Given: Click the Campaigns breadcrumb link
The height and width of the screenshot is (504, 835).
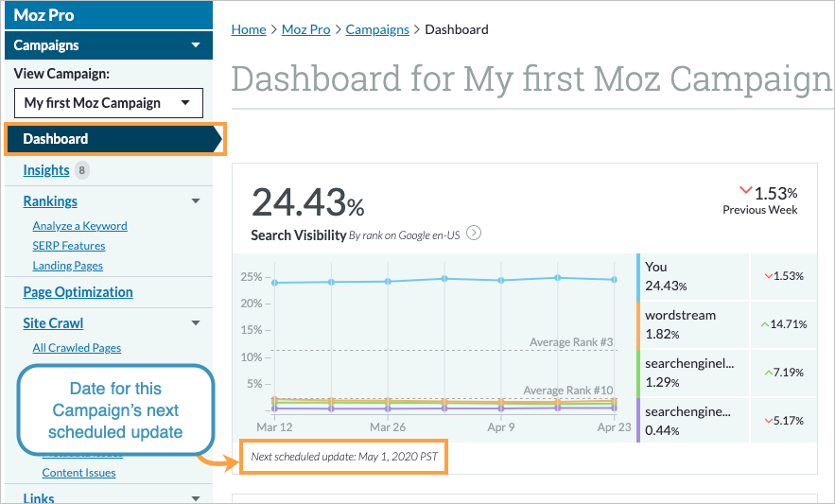Looking at the screenshot, I should pyautogui.click(x=377, y=29).
